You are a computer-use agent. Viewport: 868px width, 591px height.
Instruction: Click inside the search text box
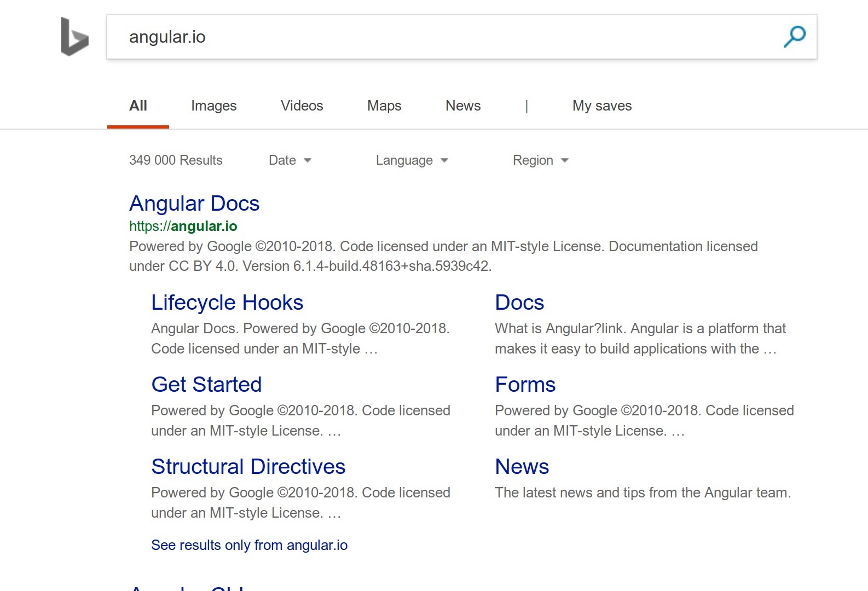[438, 37]
